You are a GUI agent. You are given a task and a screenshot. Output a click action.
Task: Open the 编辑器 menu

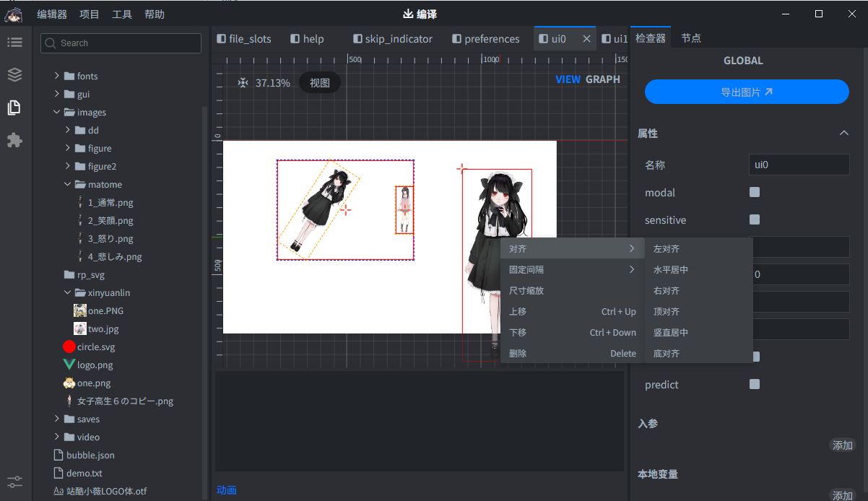click(x=52, y=14)
